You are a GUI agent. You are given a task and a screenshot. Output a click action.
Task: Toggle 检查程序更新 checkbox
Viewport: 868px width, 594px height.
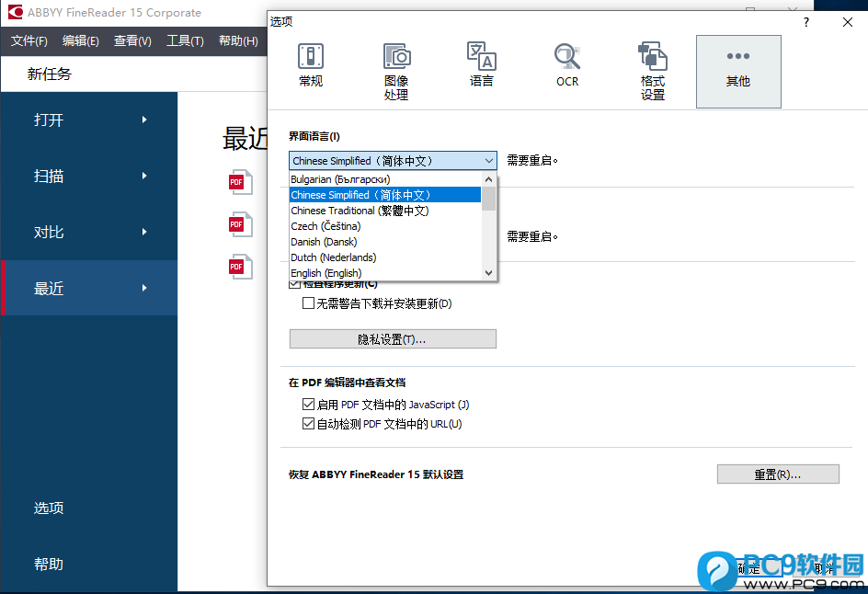[294, 284]
